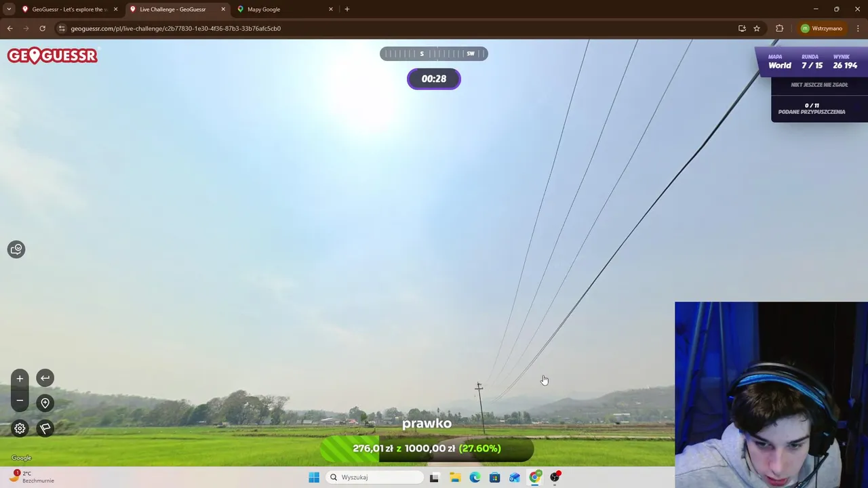Close the 'GeoGuessr - Let's explore' tab

pos(115,9)
